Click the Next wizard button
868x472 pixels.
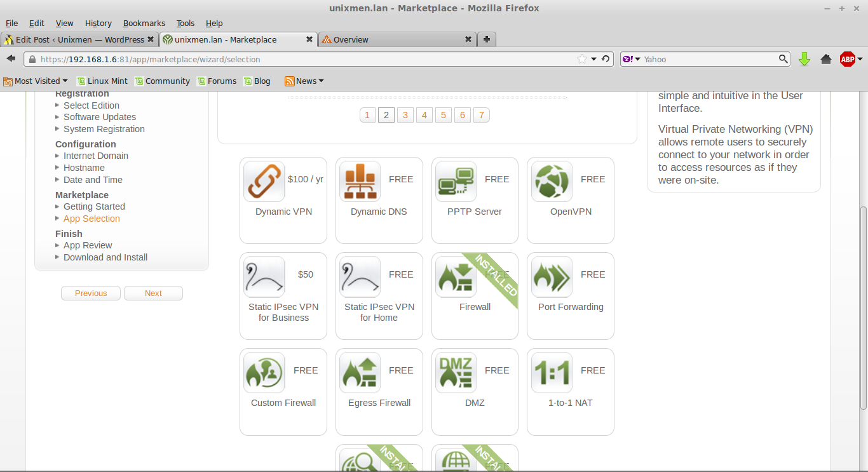pos(153,293)
